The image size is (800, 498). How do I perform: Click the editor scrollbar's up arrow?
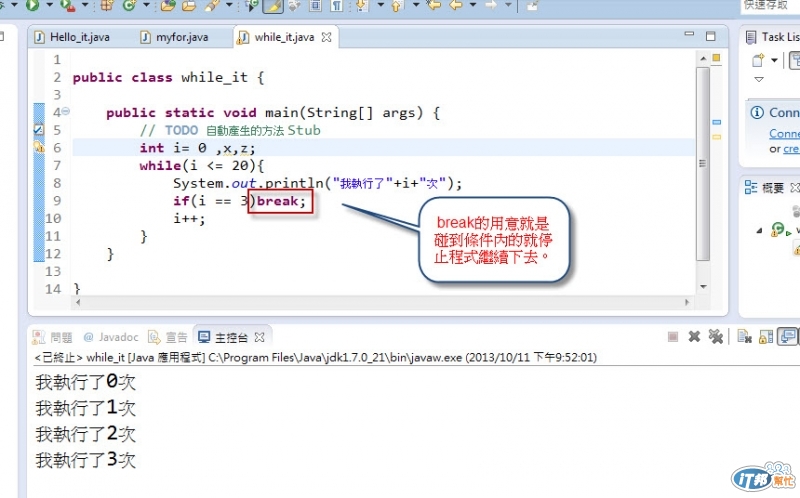tap(703, 59)
